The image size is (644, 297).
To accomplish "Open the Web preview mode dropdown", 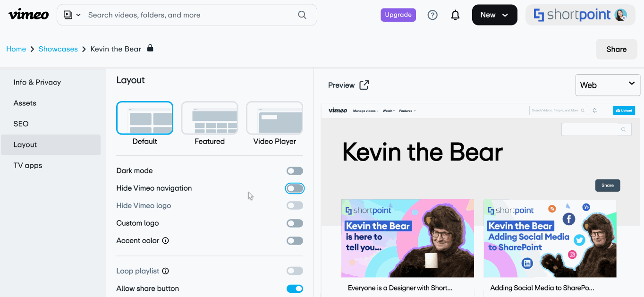I will tap(608, 85).
